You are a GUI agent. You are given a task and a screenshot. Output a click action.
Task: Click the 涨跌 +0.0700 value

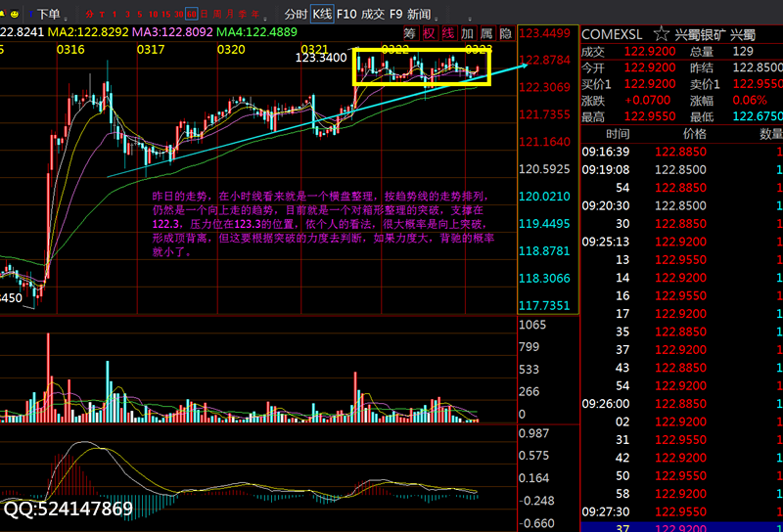tap(647, 101)
